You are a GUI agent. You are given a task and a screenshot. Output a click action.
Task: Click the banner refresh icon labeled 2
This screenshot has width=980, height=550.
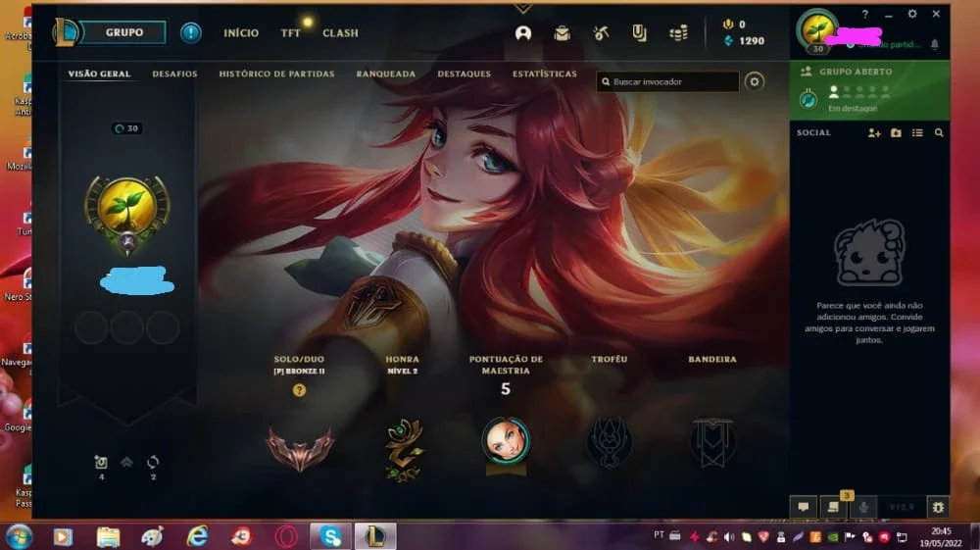point(153,463)
